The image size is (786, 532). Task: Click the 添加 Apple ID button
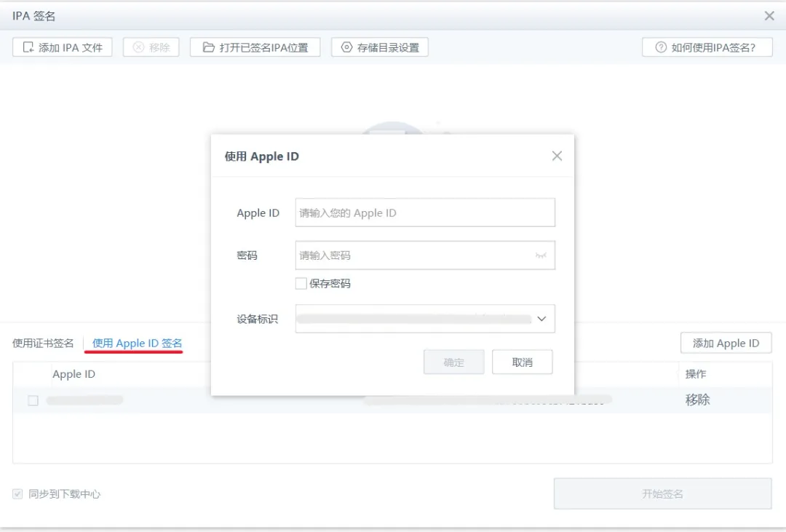pyautogui.click(x=726, y=343)
